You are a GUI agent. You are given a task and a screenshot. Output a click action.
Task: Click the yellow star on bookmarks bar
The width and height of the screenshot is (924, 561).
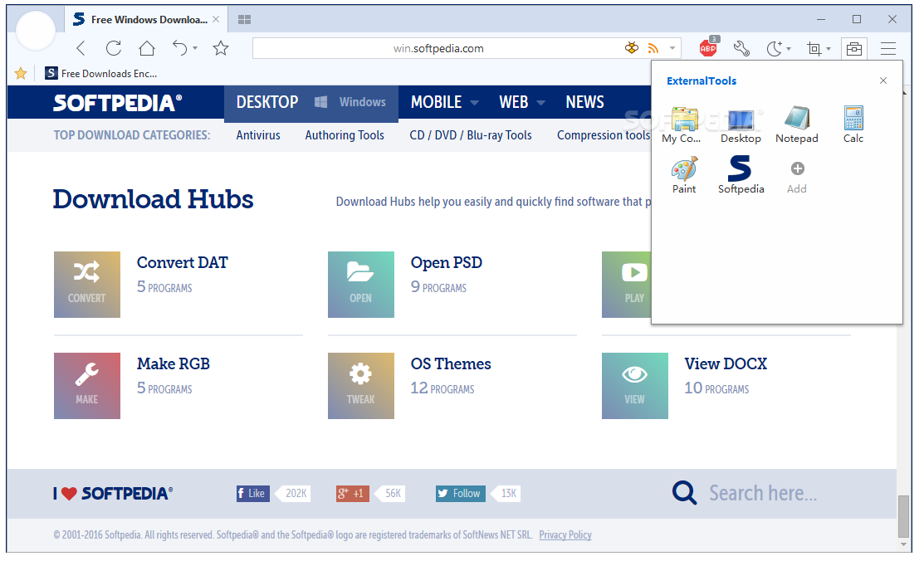(21, 73)
